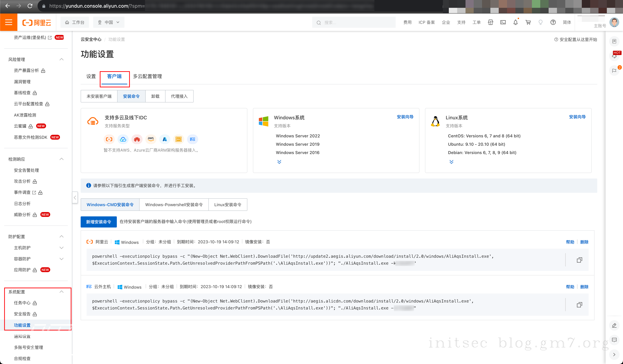Expand the 主机防护 submenu
The height and width of the screenshot is (364, 623).
pos(62,248)
